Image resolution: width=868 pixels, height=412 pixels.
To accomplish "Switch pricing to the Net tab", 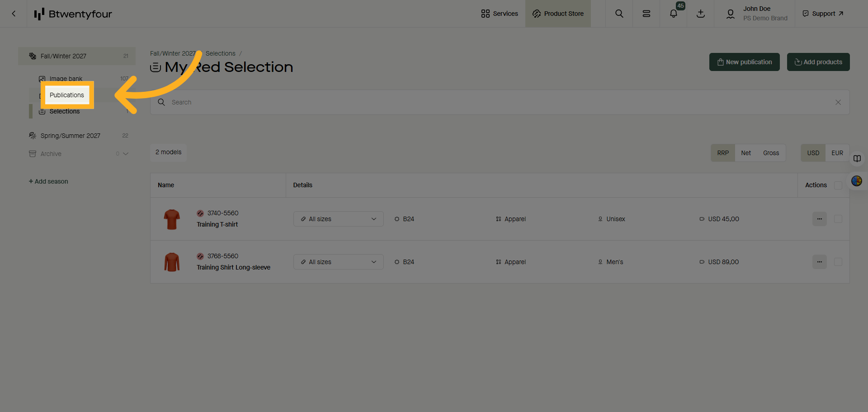I will point(746,153).
